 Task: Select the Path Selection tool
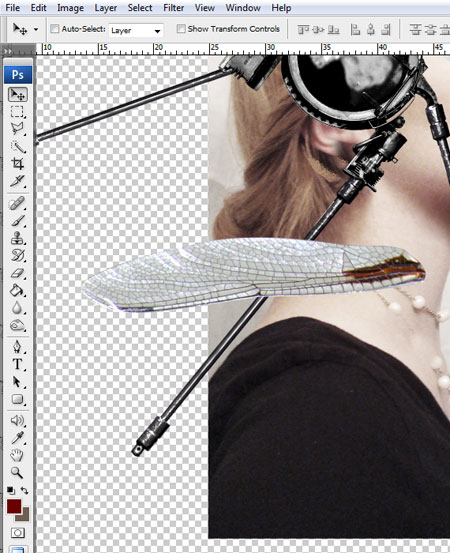tap(17, 382)
